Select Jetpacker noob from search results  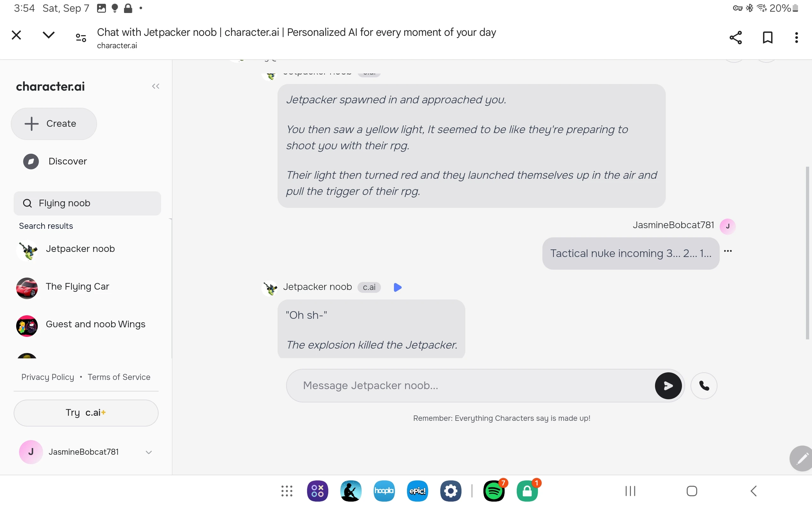coord(80,249)
